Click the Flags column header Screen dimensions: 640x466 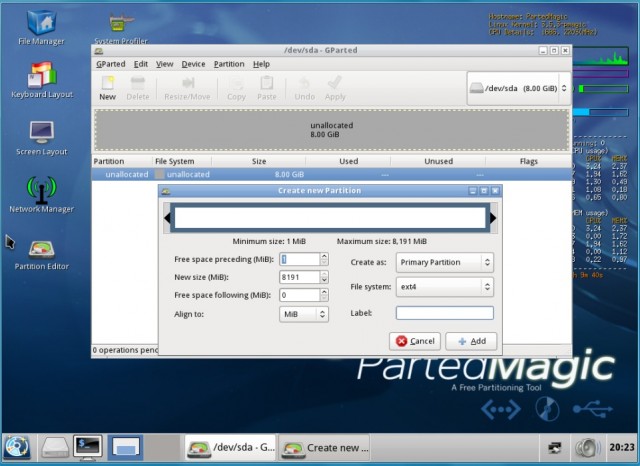(529, 161)
